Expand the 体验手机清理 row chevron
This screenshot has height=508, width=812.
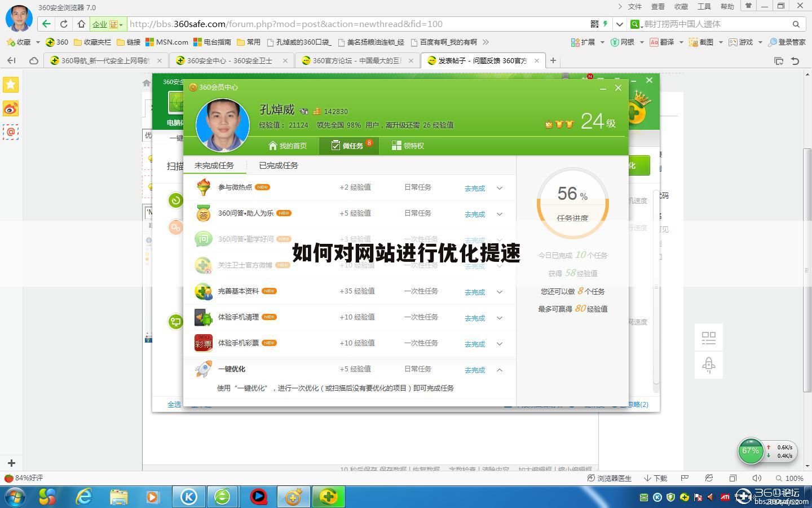(x=499, y=318)
